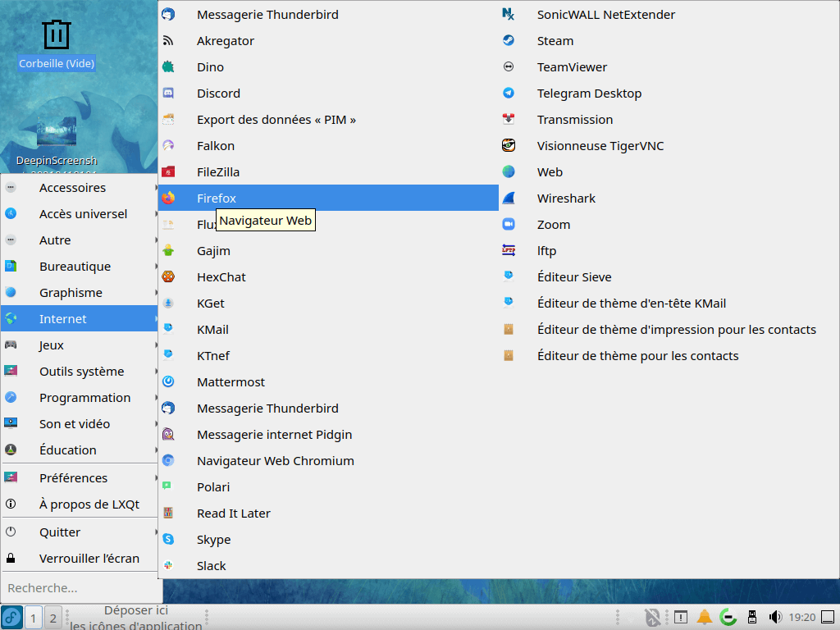
Task: Launch the Web browser entry
Action: click(669, 172)
